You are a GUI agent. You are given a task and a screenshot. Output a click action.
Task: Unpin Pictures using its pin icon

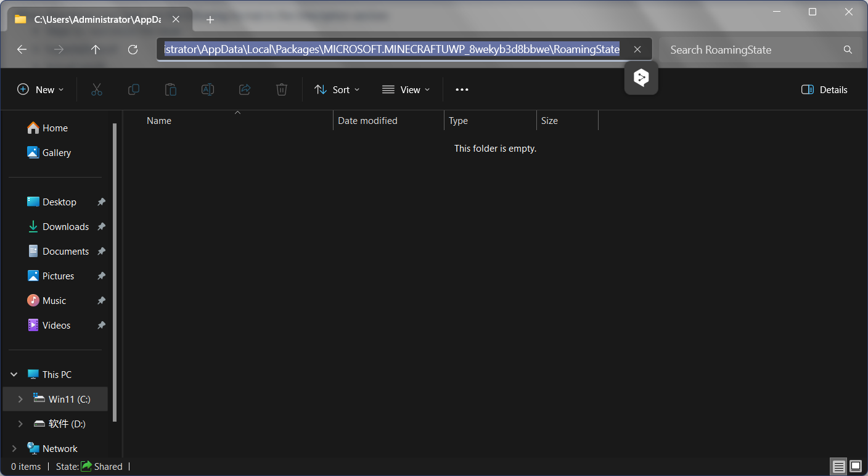coord(101,276)
